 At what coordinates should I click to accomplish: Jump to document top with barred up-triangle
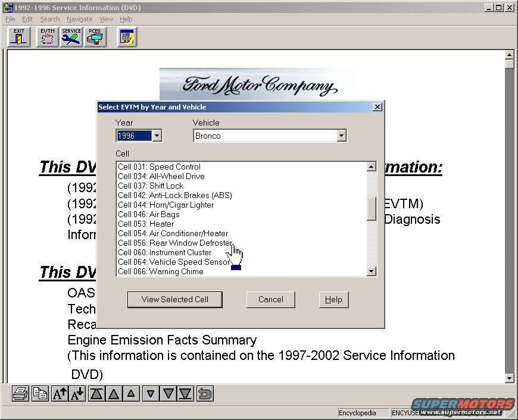click(x=96, y=394)
